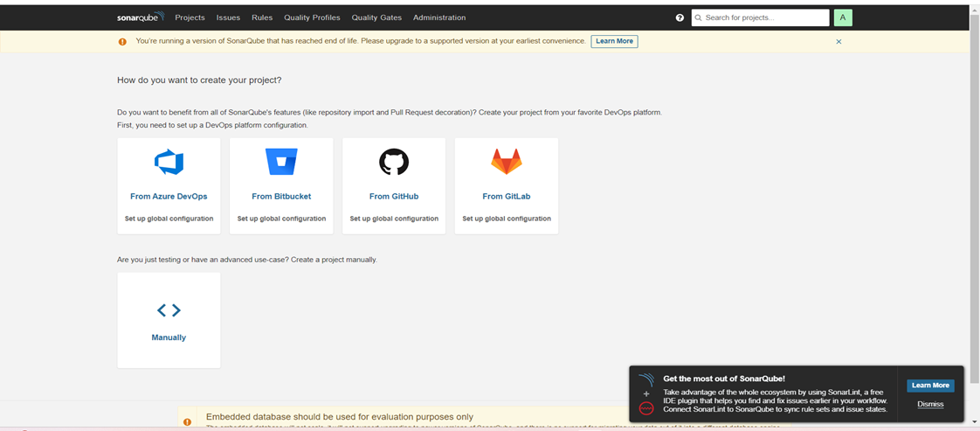Open the user avatar A menu
980x431 pixels.
point(843,17)
